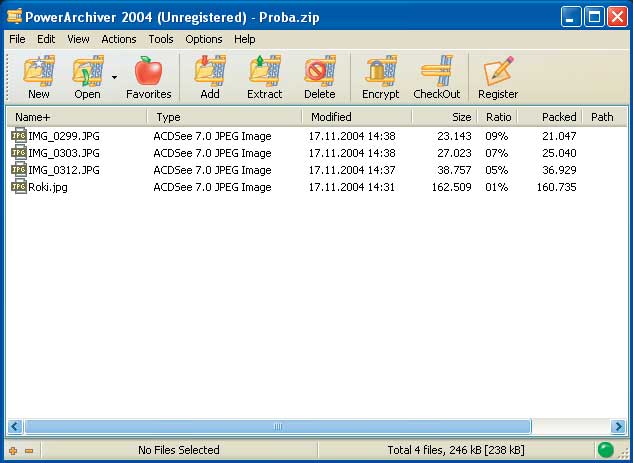Screen dimensions: 633x463
Task: Click the No Files Selected status text
Action: coord(179,450)
